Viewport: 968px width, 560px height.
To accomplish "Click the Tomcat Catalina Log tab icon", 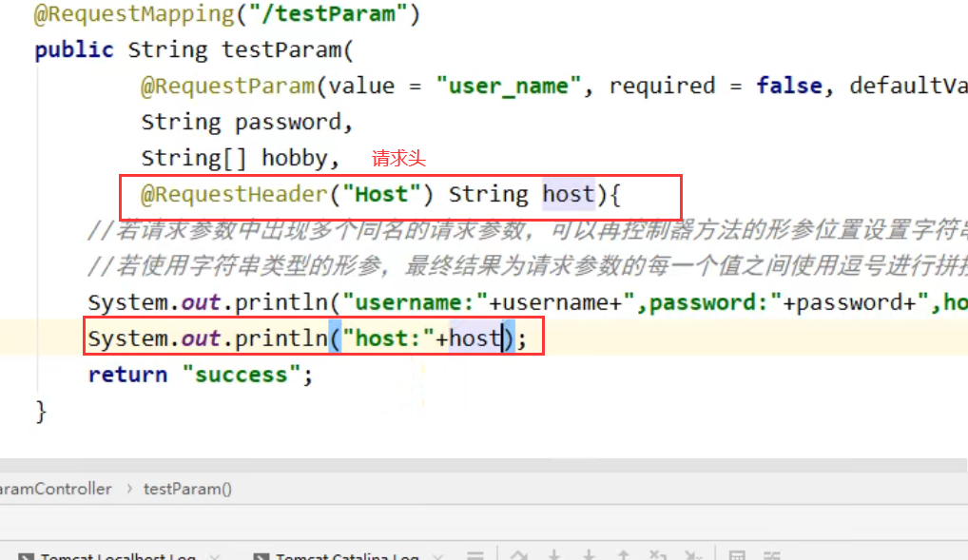I will point(261,556).
